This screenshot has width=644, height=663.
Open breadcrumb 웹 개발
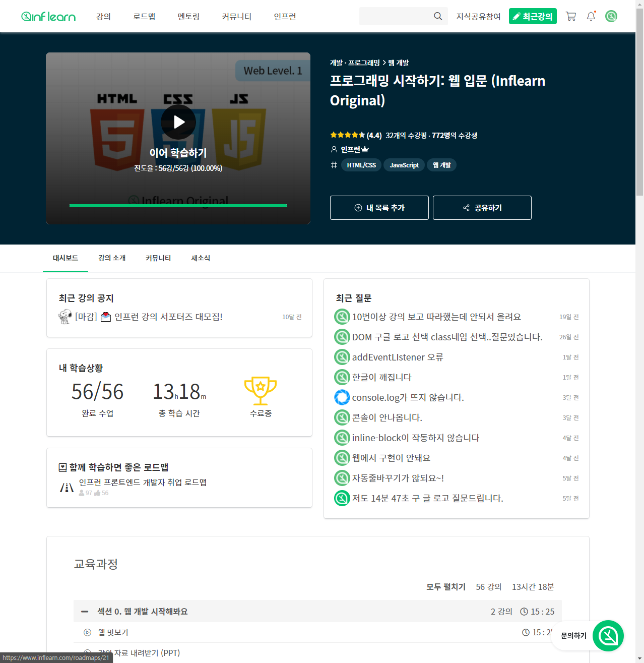pos(399,63)
